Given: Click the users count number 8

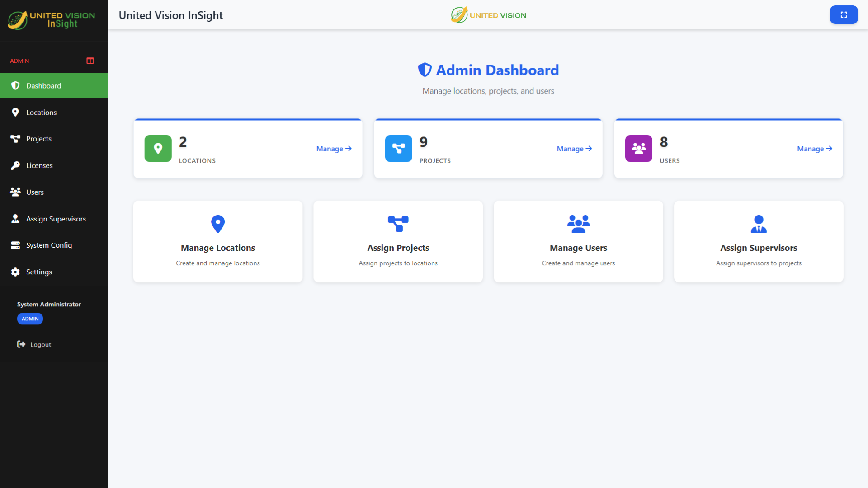Looking at the screenshot, I should click(664, 142).
